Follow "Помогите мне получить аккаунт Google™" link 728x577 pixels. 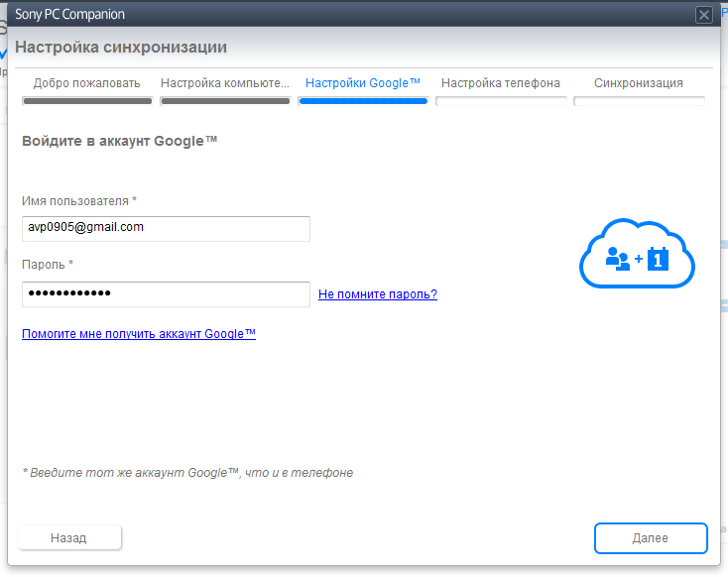click(x=139, y=334)
